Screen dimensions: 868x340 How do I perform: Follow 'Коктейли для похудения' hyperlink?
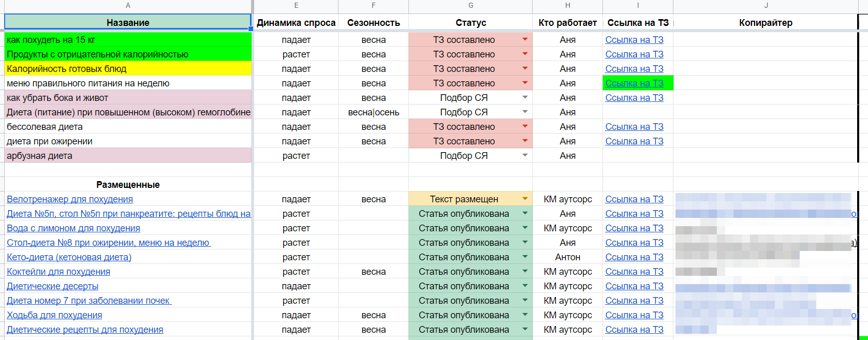coord(58,272)
